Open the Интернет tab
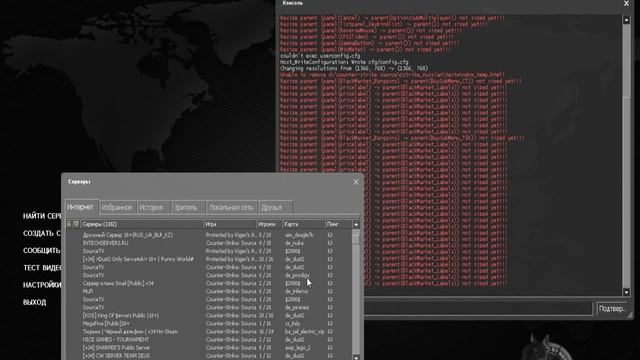This screenshot has width=640, height=360. [81, 207]
